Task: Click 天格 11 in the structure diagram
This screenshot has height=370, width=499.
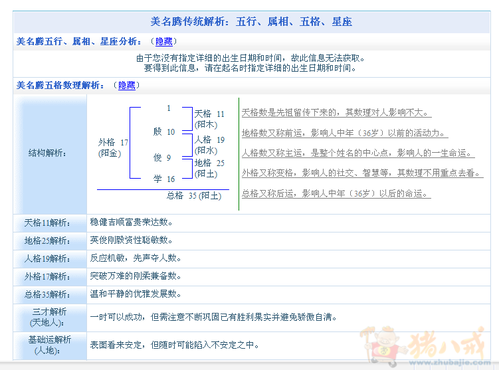Action: pos(210,114)
